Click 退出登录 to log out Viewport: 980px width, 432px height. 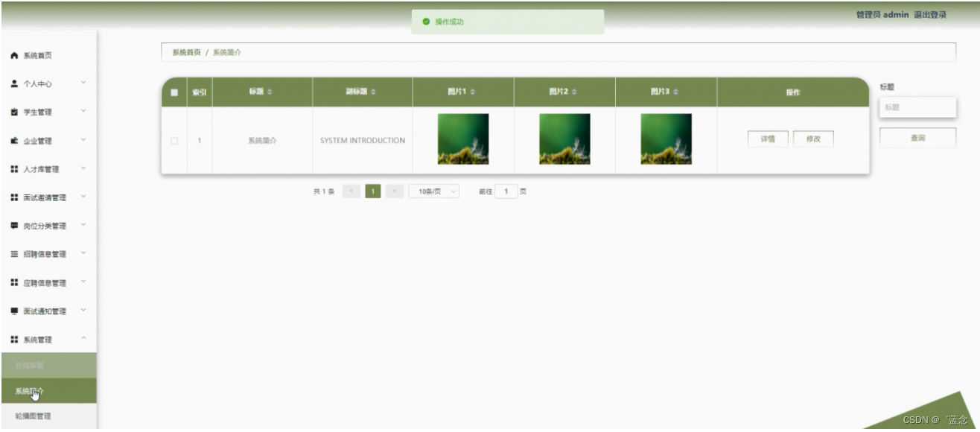pyautogui.click(x=930, y=15)
